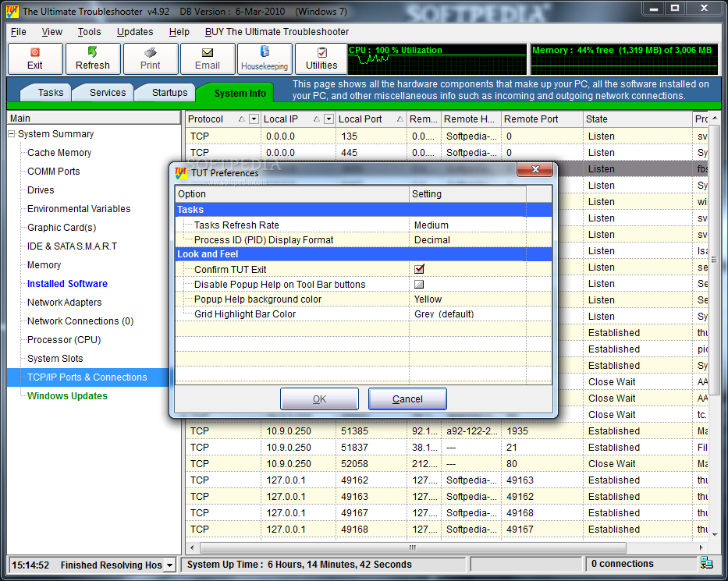
Task: Click the network status icon in status bar
Action: tap(707, 563)
